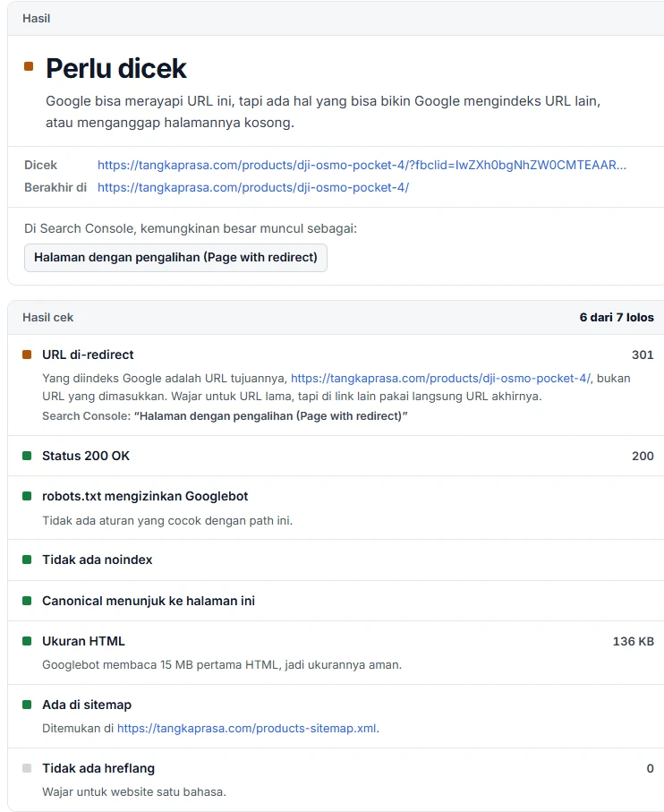
Task: Click the '200' status code value
Action: pos(643,456)
